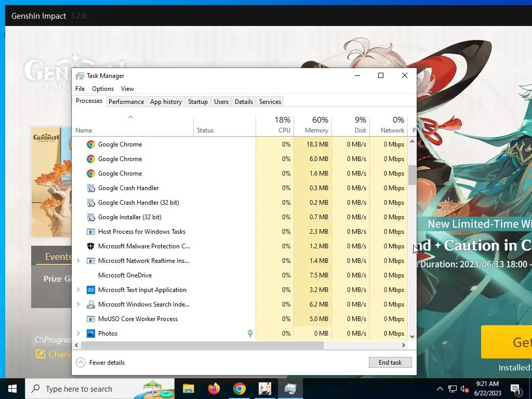Viewport: 532px width, 399px height.
Task: Select the 18.3 MB Google Chrome process icon
Action: pyautogui.click(x=90, y=144)
